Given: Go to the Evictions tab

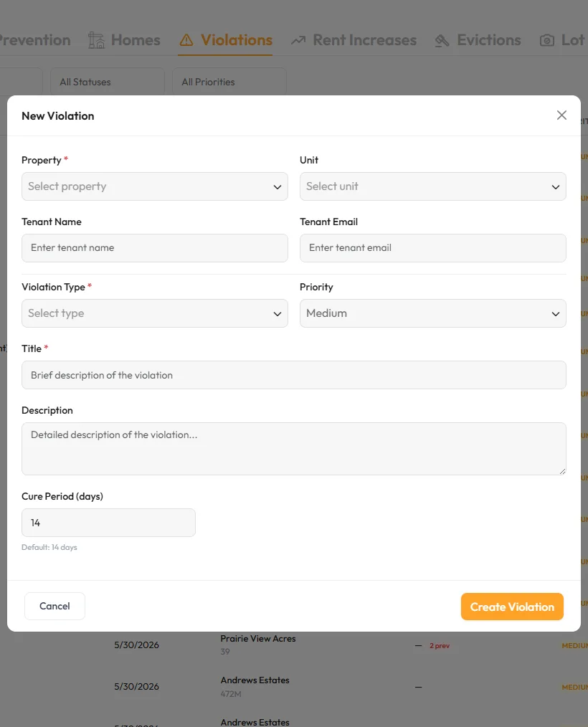Looking at the screenshot, I should point(478,40).
